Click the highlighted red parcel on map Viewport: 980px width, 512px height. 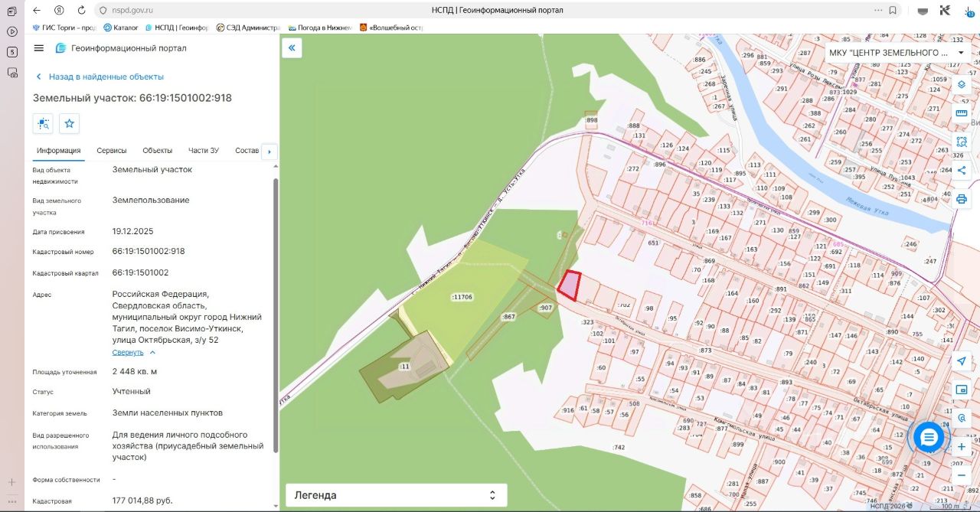coord(569,285)
